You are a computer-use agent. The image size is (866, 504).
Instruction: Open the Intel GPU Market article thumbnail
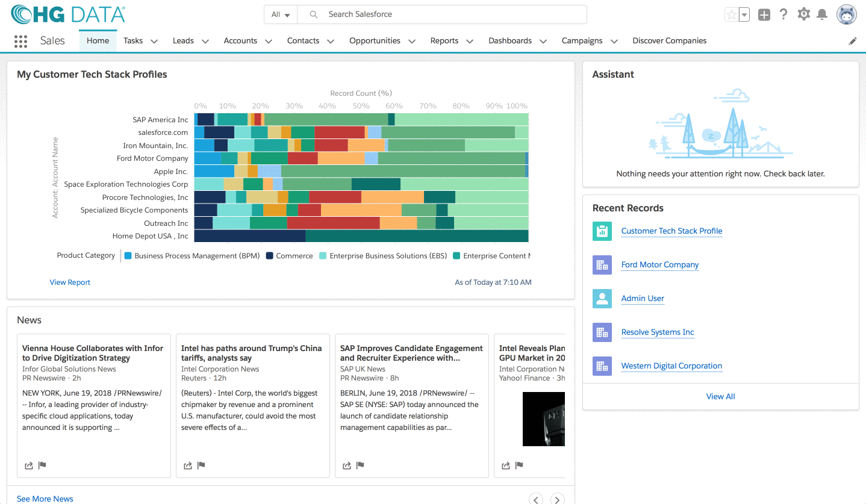(544, 419)
